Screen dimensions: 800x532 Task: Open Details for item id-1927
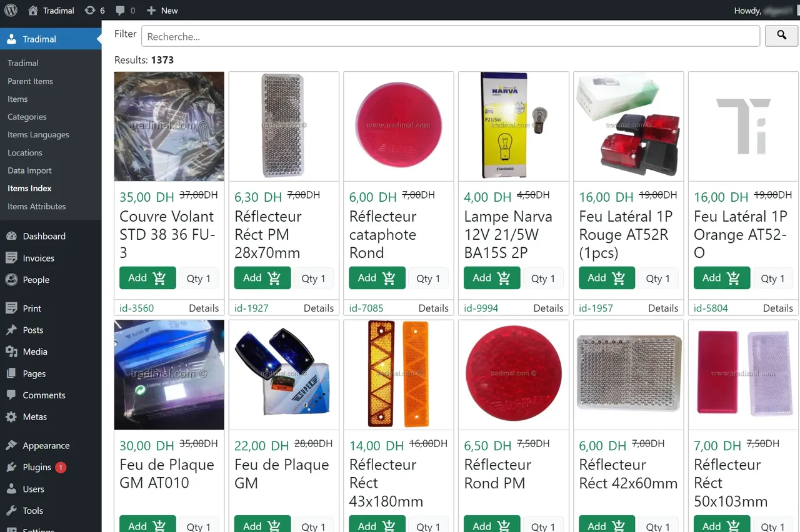point(318,308)
